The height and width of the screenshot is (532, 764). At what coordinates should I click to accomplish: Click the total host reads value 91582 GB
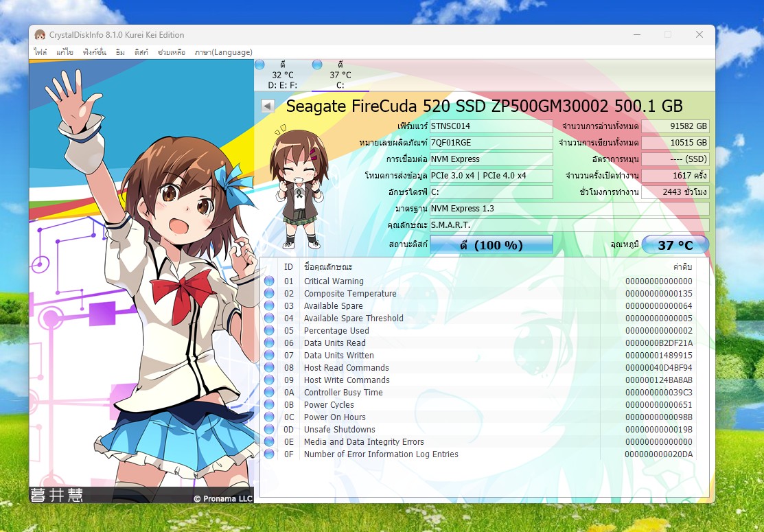pyautogui.click(x=675, y=126)
